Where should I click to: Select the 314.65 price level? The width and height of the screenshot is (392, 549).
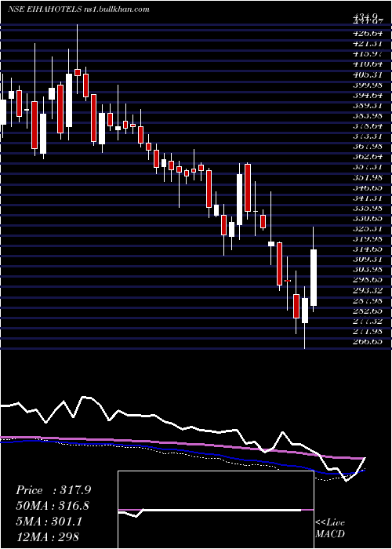[x=366, y=249]
